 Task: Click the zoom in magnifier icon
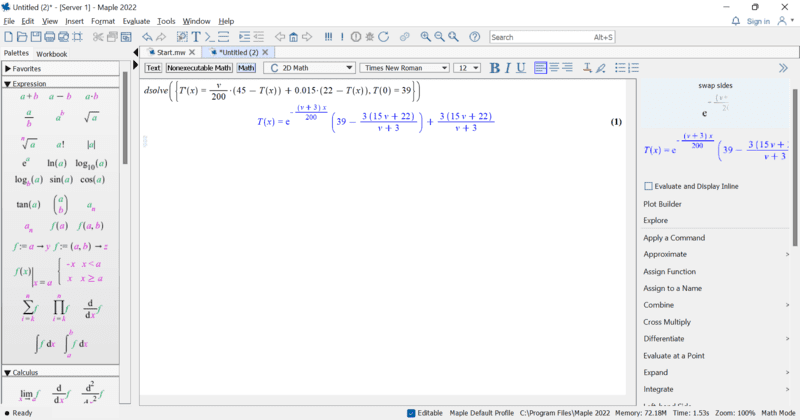(425, 37)
